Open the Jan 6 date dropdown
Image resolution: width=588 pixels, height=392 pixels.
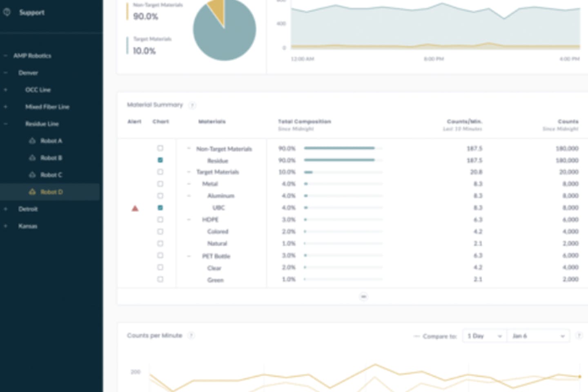click(x=538, y=336)
